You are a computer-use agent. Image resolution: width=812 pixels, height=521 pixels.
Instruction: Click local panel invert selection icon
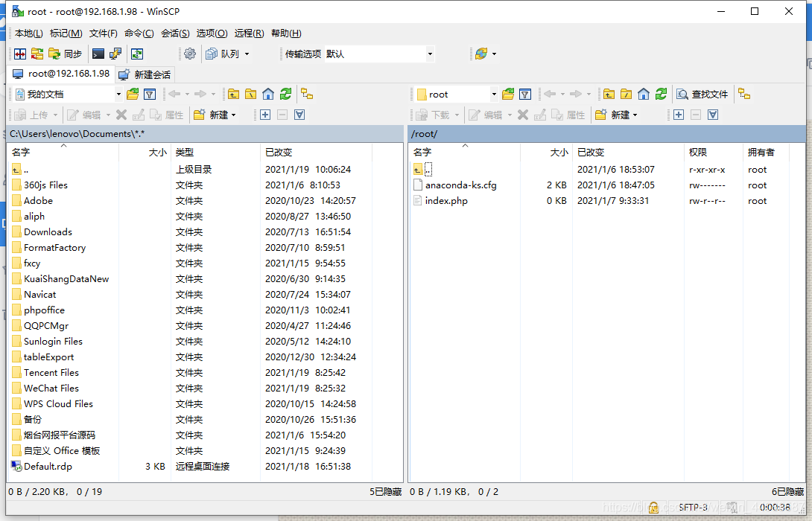tap(299, 115)
